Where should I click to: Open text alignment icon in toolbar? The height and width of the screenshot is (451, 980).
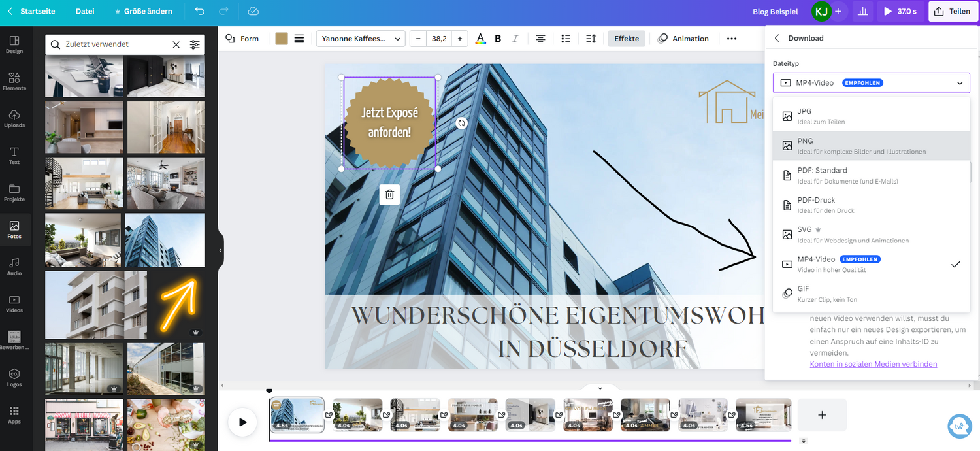point(540,39)
